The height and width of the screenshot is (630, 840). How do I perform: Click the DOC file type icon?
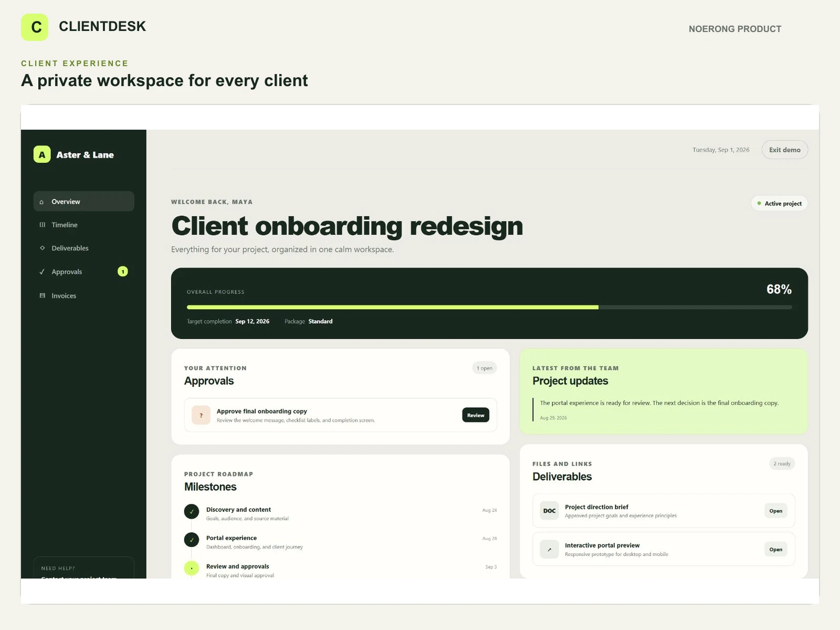click(x=549, y=510)
